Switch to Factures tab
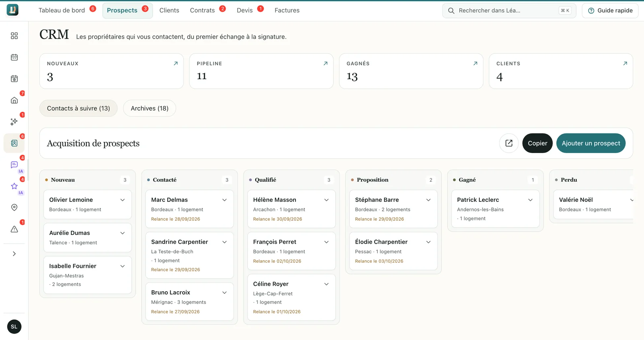The image size is (644, 340). point(287,10)
